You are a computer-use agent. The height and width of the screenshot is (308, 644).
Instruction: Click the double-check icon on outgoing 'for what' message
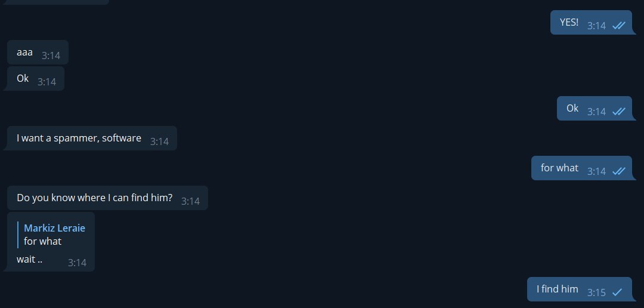click(618, 171)
